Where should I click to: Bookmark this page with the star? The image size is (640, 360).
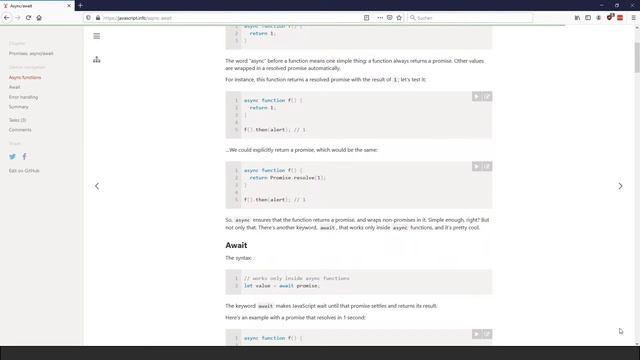tap(399, 18)
